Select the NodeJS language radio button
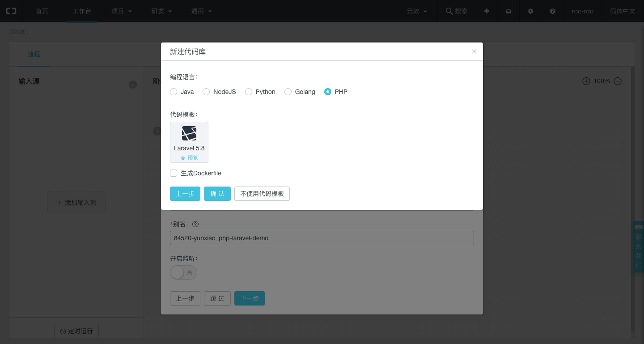The image size is (644, 344). pyautogui.click(x=206, y=92)
